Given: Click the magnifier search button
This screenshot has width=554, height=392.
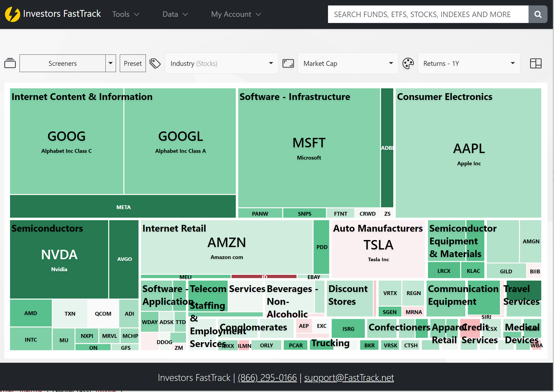Looking at the screenshot, I should tap(538, 14).
